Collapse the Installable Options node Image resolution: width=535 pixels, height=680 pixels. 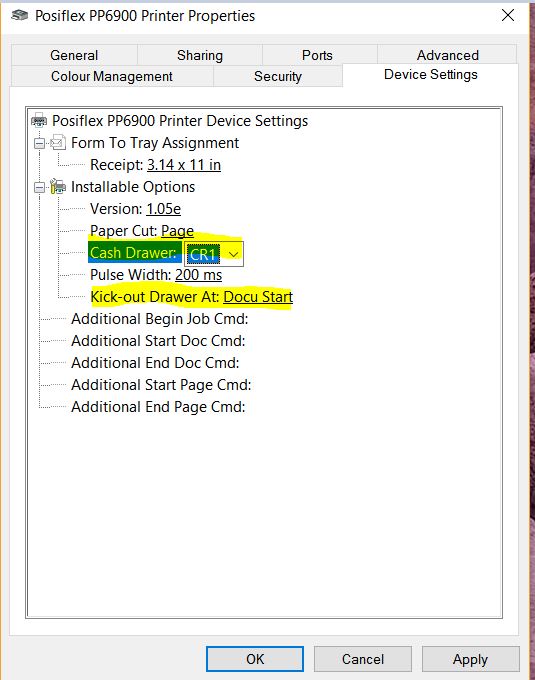39,187
